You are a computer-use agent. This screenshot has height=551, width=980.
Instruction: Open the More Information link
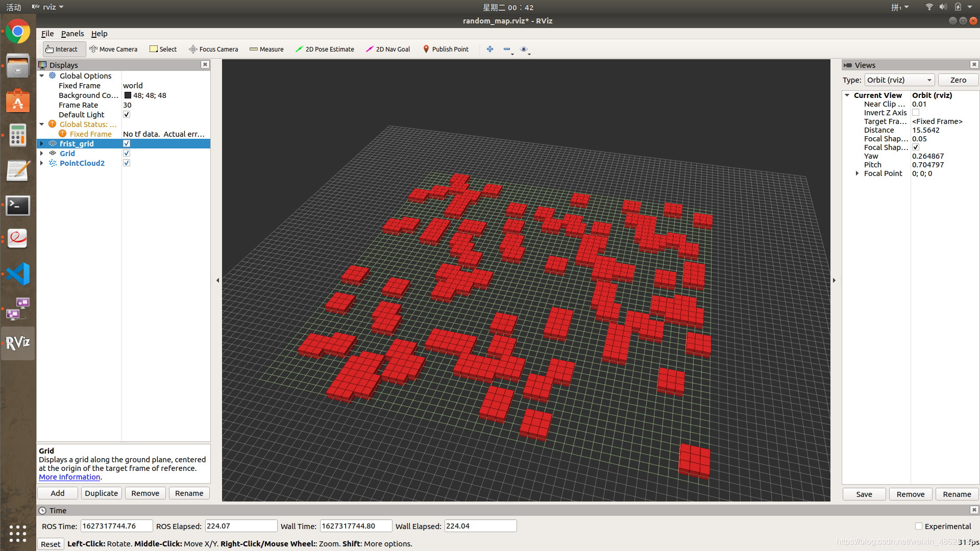click(69, 477)
